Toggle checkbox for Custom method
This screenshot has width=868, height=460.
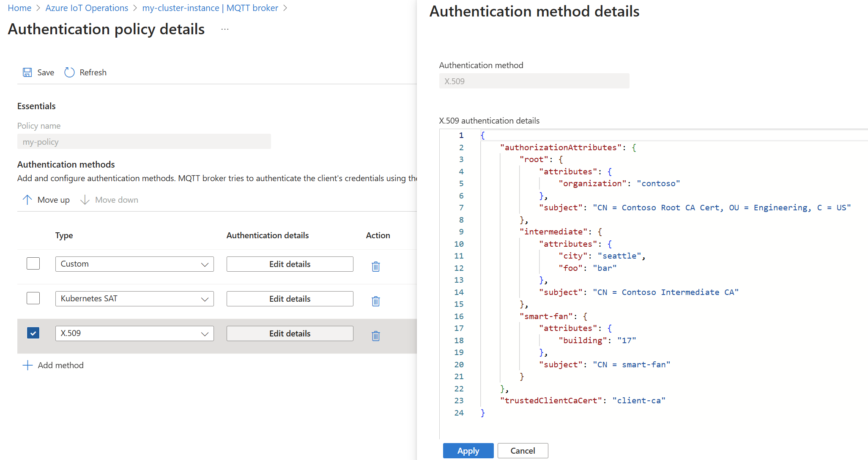click(x=32, y=264)
